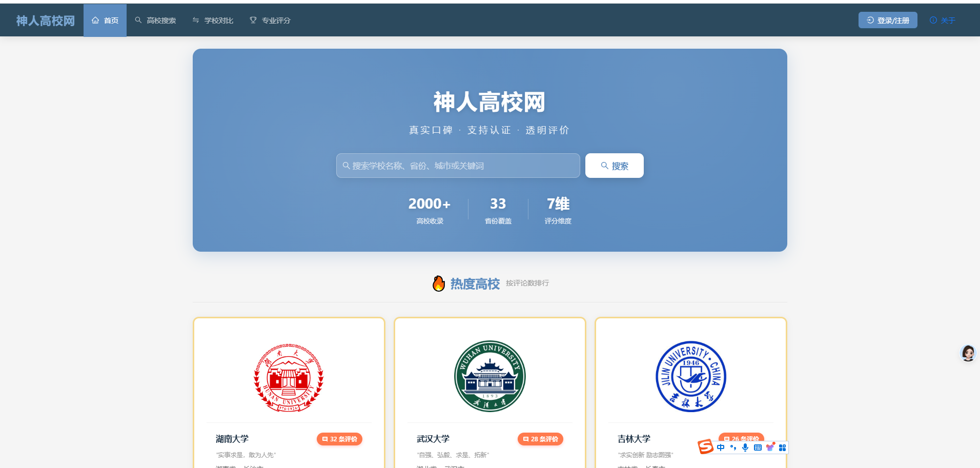The width and height of the screenshot is (980, 468).
Task: Click the 神人高校网 hero title
Action: click(489, 102)
